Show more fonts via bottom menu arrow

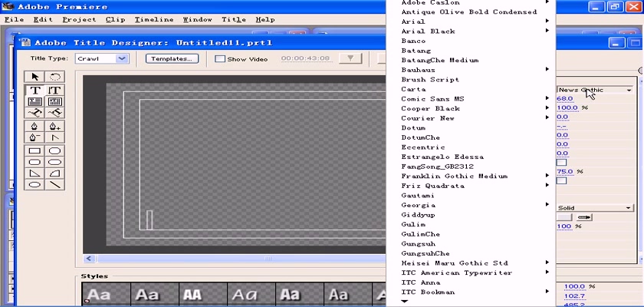pyautogui.click(x=405, y=302)
